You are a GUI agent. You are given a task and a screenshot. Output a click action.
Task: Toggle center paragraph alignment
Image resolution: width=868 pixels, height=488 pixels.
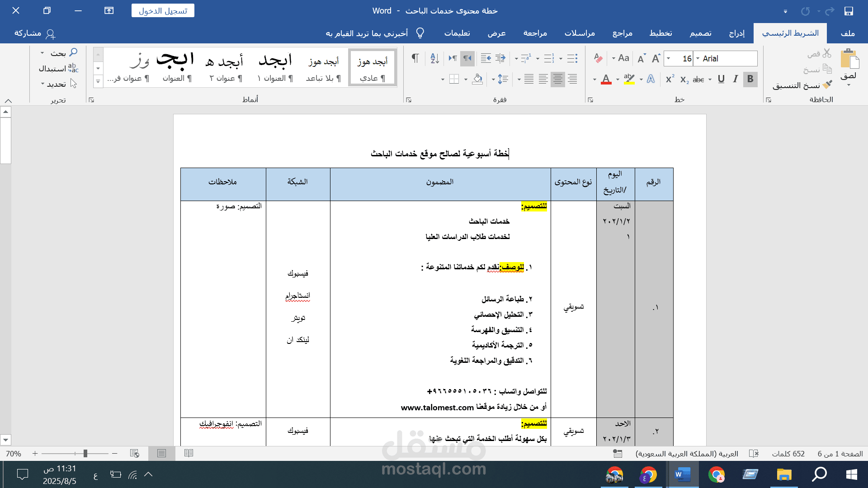pyautogui.click(x=558, y=79)
